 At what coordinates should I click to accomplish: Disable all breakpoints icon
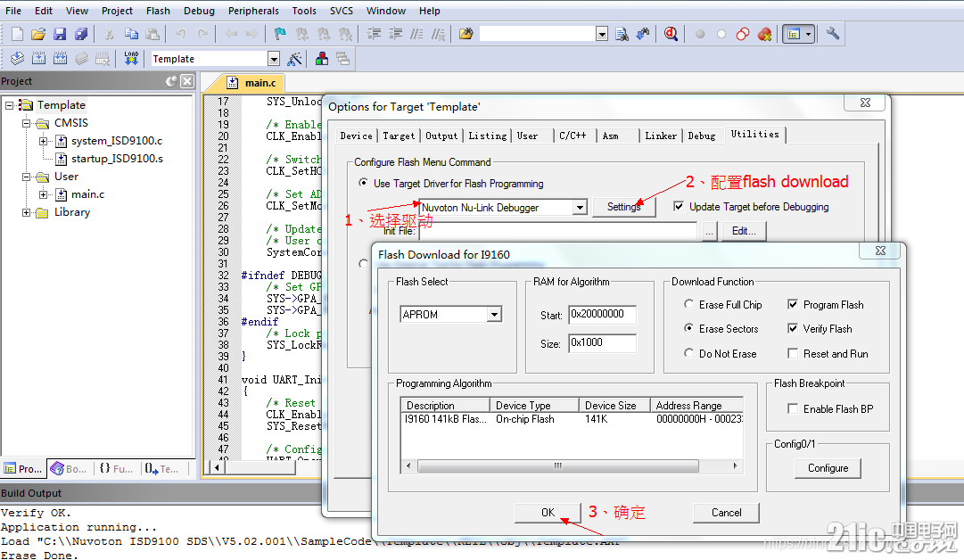pyautogui.click(x=743, y=34)
